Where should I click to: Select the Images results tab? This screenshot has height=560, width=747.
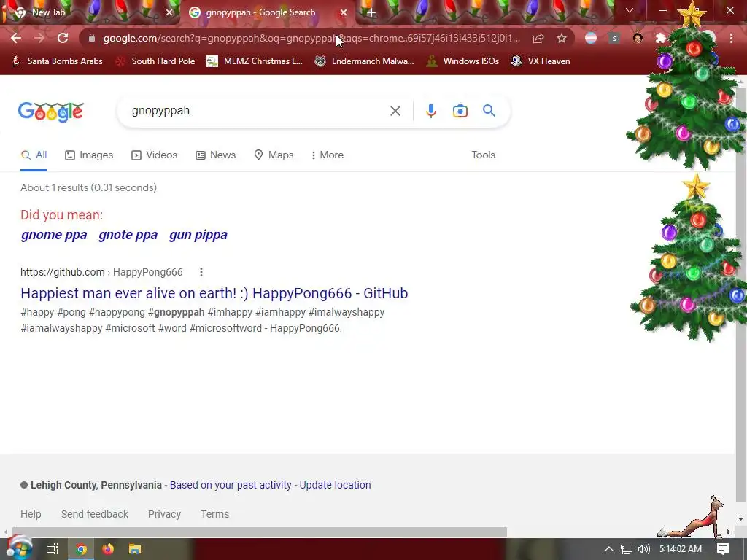89,155
